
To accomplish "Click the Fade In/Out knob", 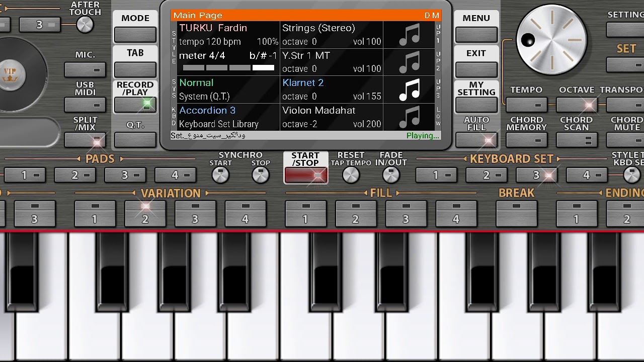I will [391, 175].
